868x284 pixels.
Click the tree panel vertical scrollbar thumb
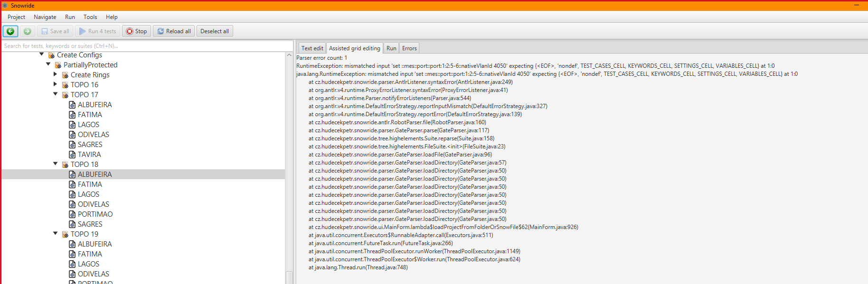coord(289,277)
